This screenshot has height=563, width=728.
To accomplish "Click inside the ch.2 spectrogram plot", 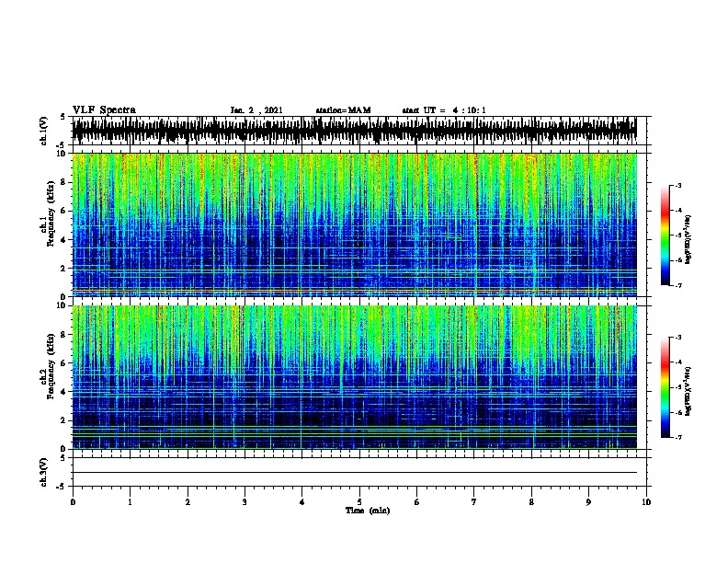I will [354, 377].
